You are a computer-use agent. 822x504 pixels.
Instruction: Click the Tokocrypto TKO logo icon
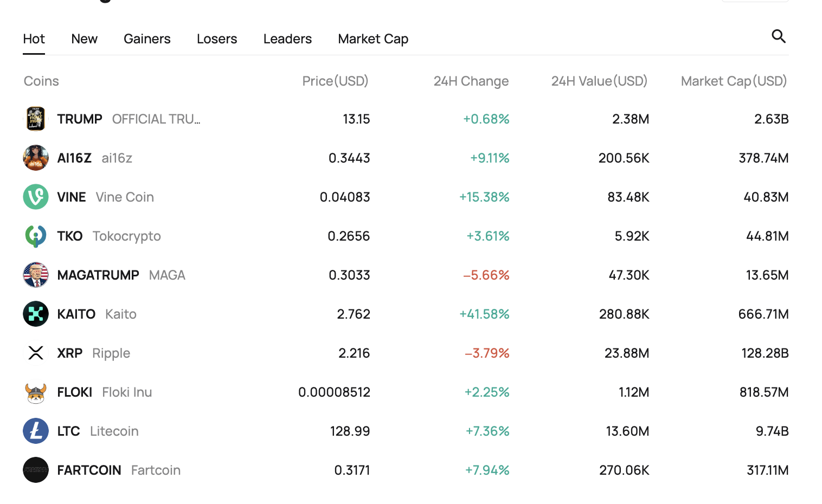[36, 236]
